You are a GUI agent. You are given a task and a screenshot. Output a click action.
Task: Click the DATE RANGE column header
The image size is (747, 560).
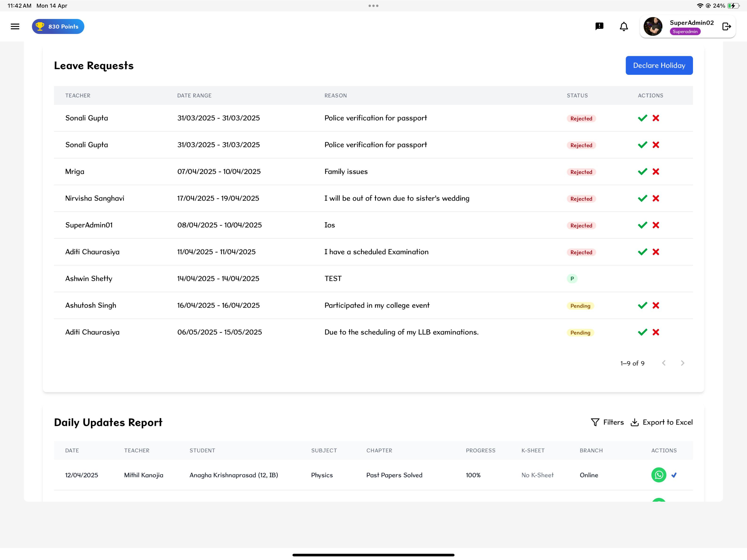pos(194,96)
